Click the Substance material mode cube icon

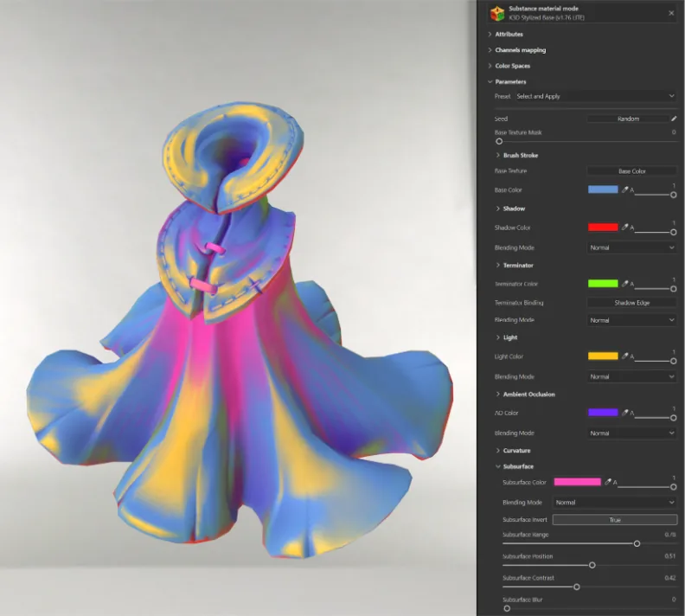497,14
